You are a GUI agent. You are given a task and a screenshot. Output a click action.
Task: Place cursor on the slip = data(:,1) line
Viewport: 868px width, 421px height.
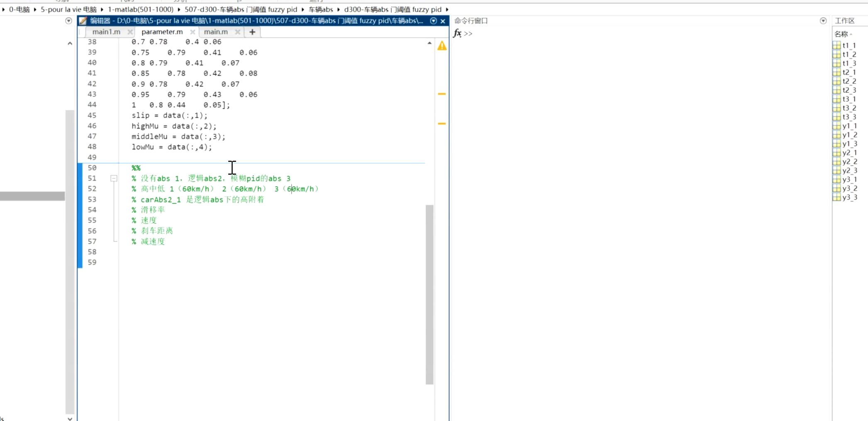coord(169,115)
